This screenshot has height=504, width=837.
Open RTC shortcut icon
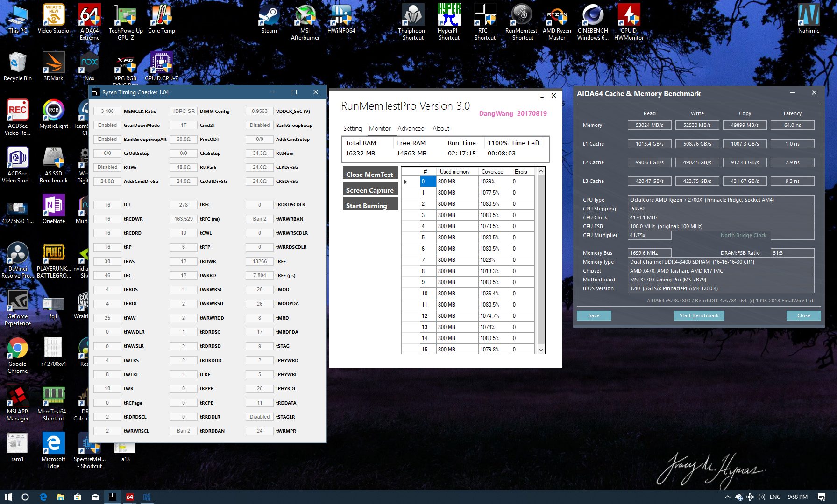[485, 22]
